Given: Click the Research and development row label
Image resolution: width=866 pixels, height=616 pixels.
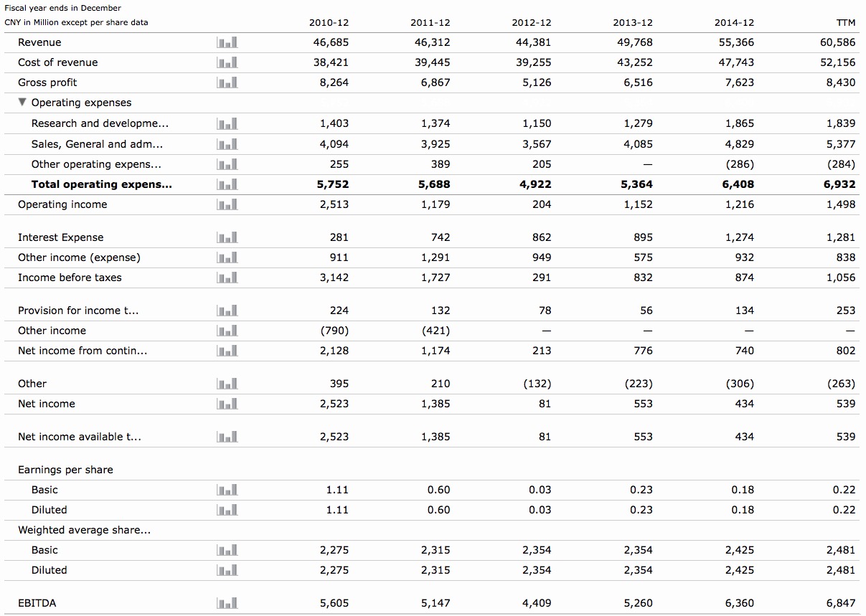Looking at the screenshot, I should pos(100,123).
